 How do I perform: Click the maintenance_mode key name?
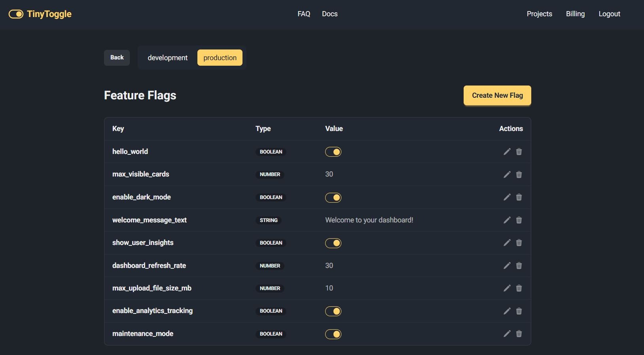click(143, 334)
